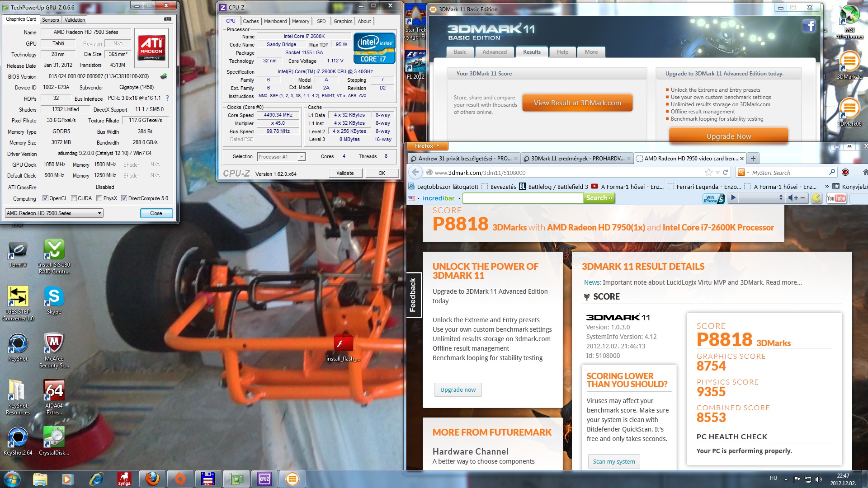Toggle the OpenCL checkbox

click(x=45, y=198)
